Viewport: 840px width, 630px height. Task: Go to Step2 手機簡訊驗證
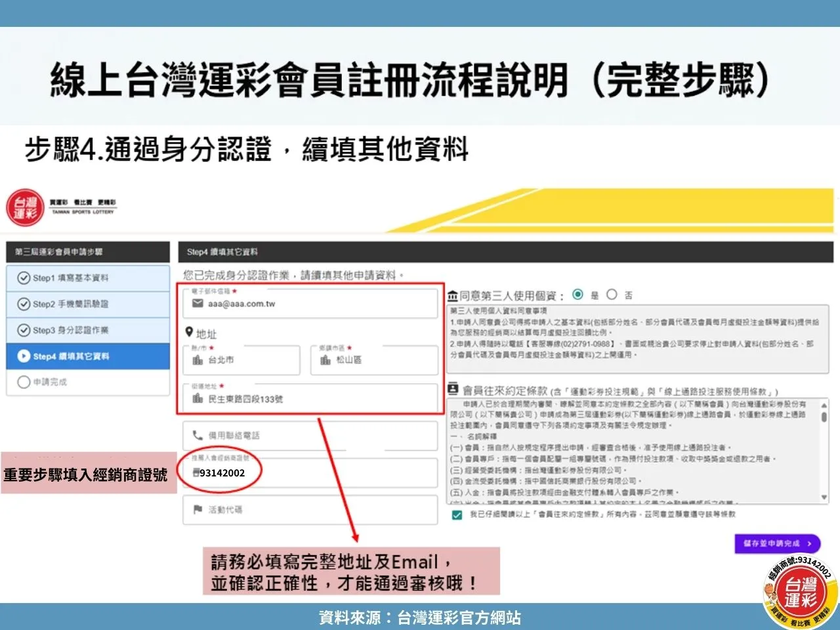pos(88,304)
